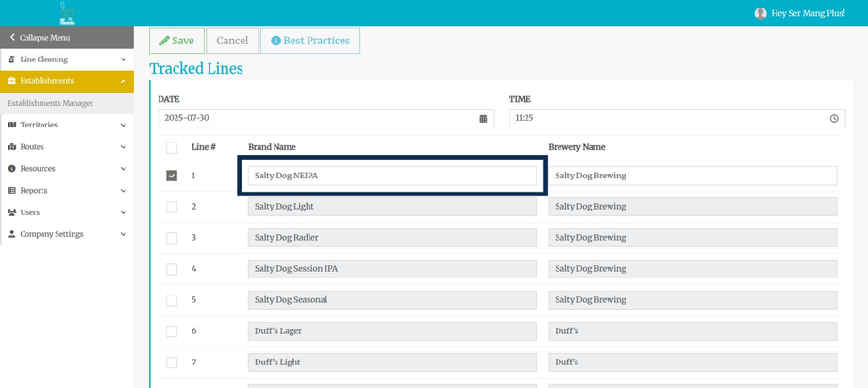Expand Territories chevron
Screen dimensions: 868x388
click(x=123, y=126)
